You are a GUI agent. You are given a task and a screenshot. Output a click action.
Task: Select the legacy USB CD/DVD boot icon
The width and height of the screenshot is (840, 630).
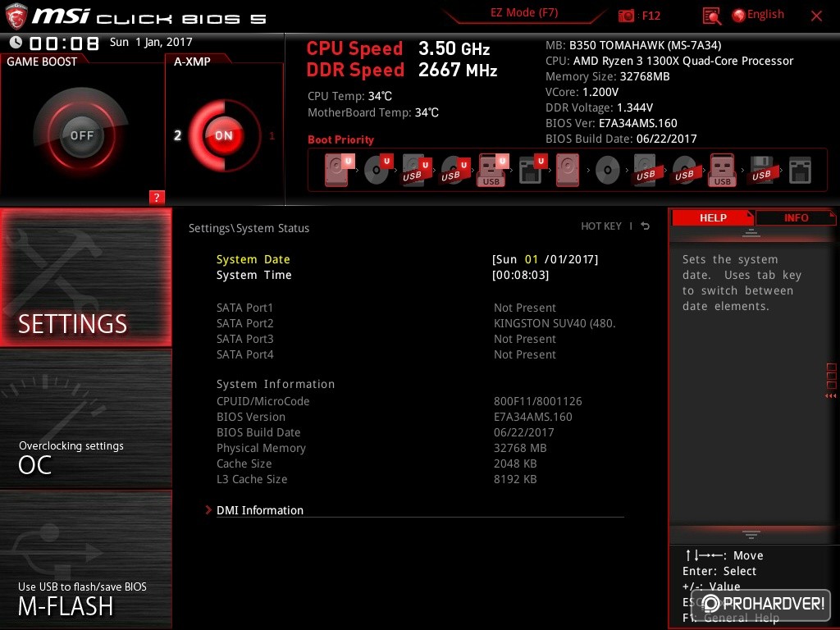[684, 171]
